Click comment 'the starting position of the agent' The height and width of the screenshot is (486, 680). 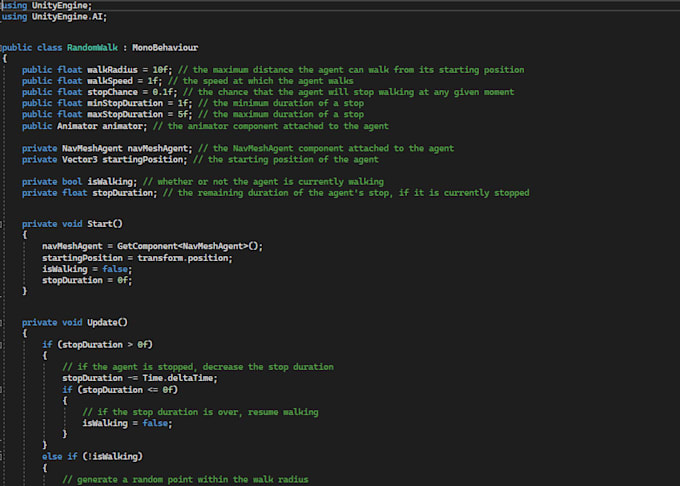pyautogui.click(x=293, y=160)
